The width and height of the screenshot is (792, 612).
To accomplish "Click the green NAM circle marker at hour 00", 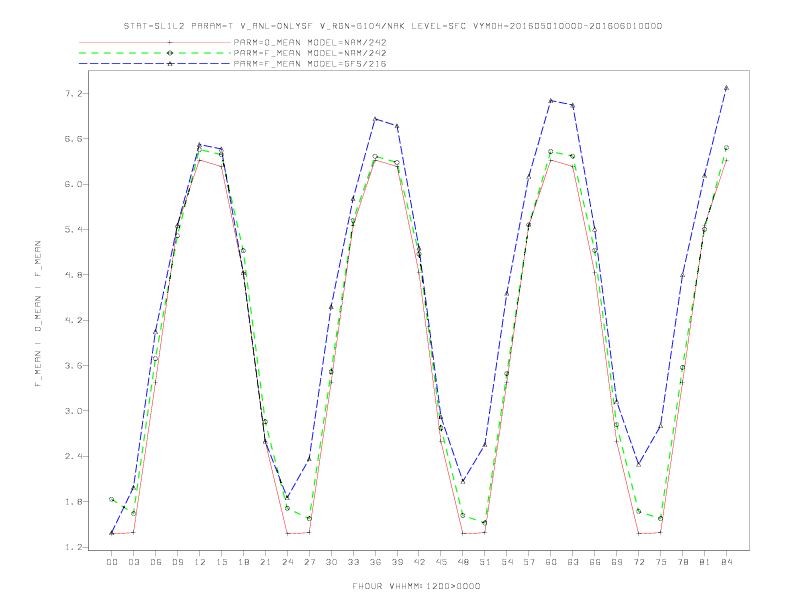I will [112, 499].
